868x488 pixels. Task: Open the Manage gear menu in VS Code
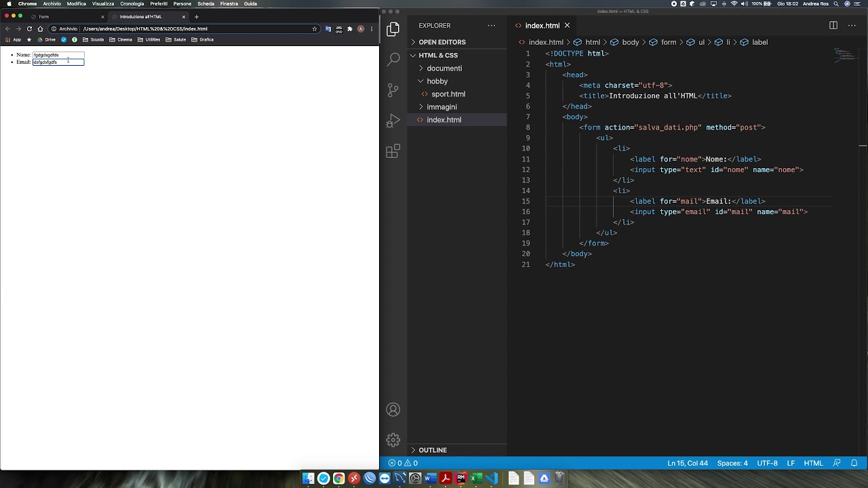click(x=393, y=440)
